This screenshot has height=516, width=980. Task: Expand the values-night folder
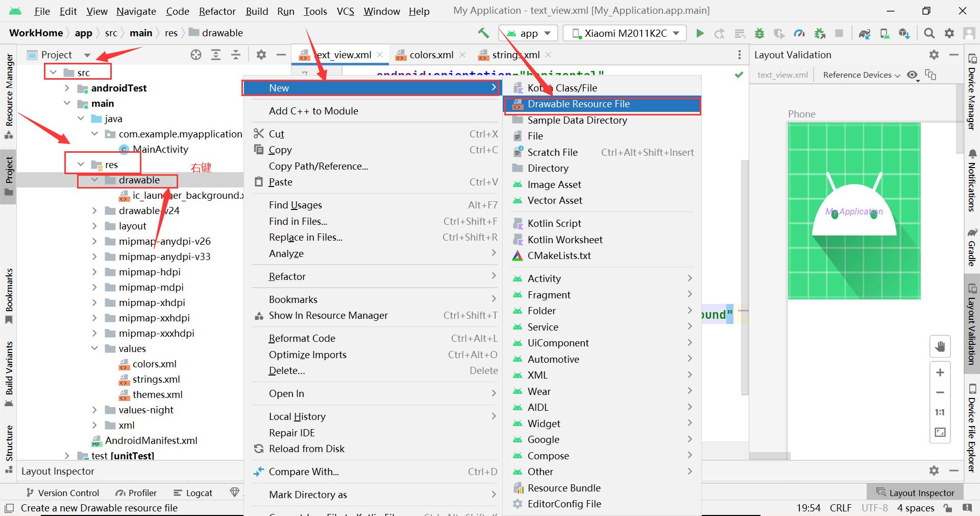(94, 410)
